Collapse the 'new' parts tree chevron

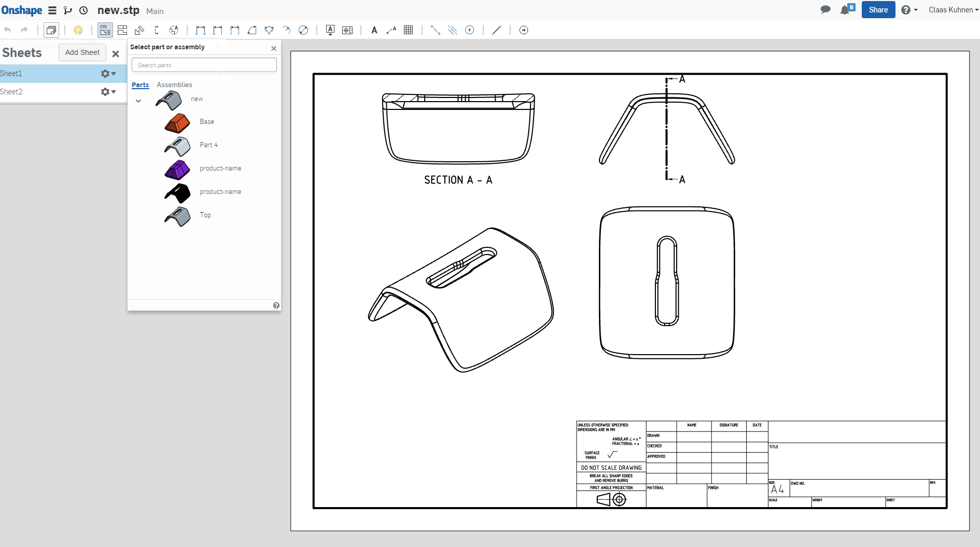[138, 101]
